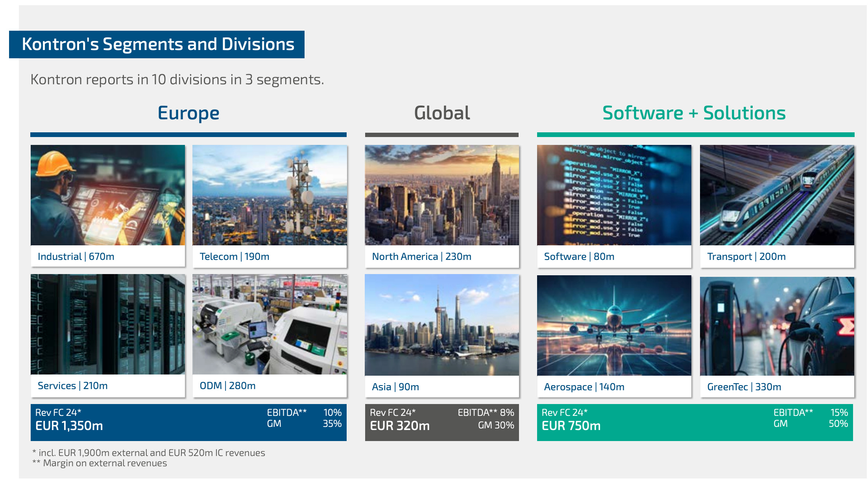Click the blue EUR 1,350m revenue bar
The image size is (868, 482).
188,422
